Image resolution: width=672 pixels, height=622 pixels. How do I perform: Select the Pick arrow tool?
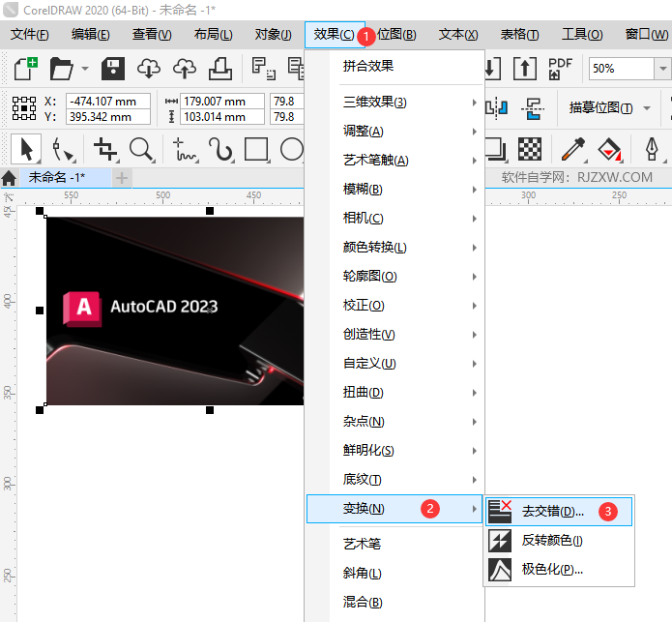(26, 150)
